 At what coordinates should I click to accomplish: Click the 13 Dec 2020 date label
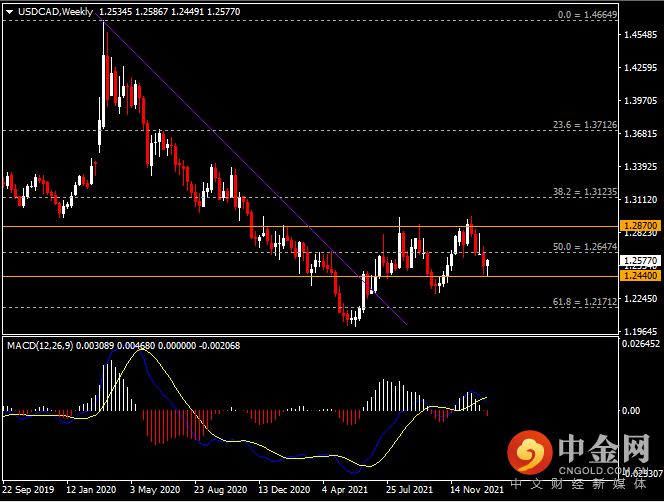click(284, 490)
